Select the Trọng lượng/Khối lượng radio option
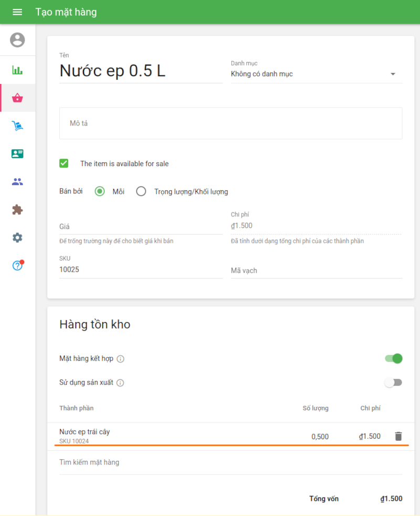Image resolution: width=420 pixels, height=516 pixels. click(141, 191)
